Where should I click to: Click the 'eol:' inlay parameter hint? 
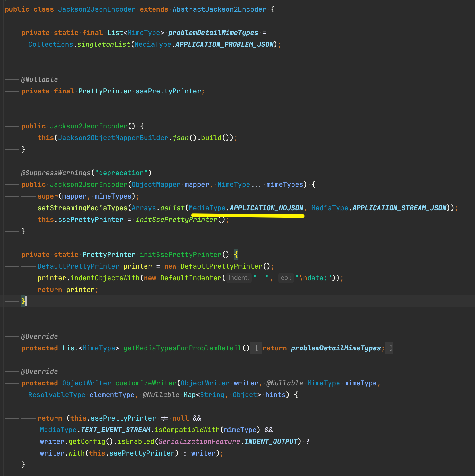[x=286, y=278]
